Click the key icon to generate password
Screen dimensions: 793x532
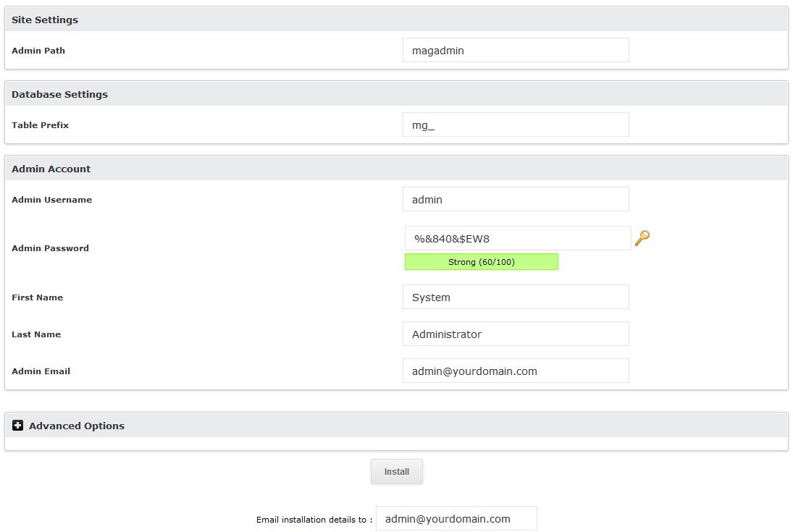coord(642,238)
